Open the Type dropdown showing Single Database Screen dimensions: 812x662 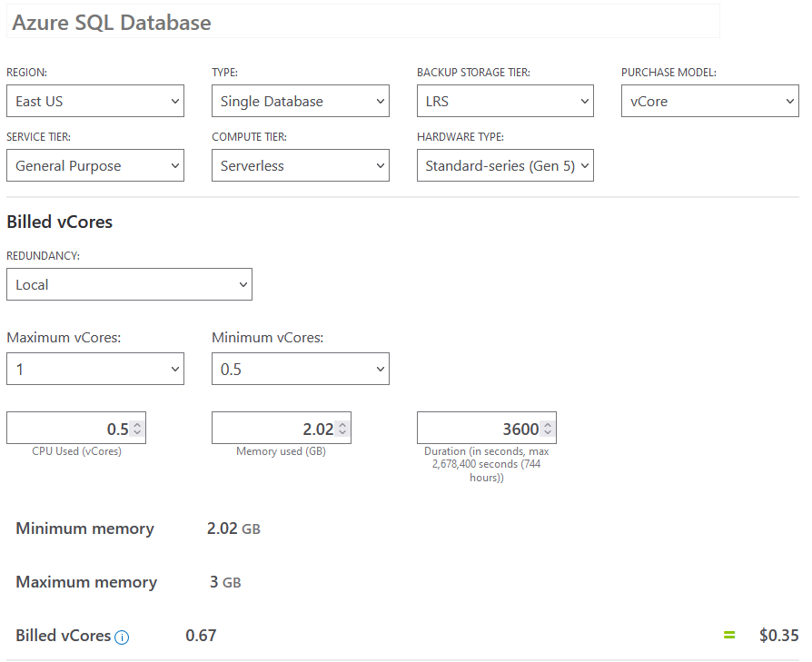[x=301, y=101]
